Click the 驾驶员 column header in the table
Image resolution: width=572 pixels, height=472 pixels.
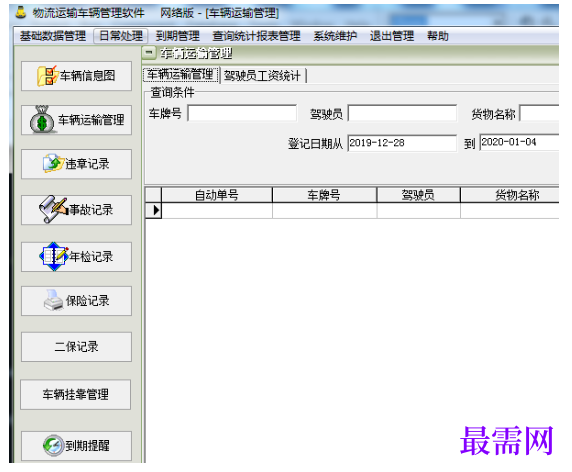418,195
